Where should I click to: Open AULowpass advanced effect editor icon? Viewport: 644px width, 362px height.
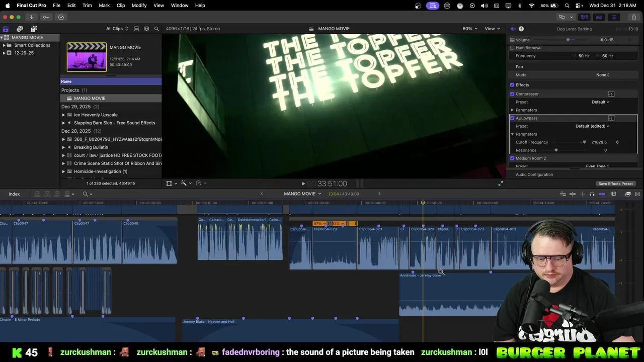(611, 118)
